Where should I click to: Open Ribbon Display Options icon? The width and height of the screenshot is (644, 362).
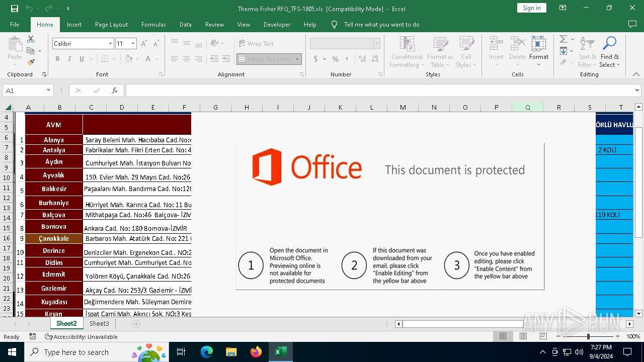tap(562, 8)
